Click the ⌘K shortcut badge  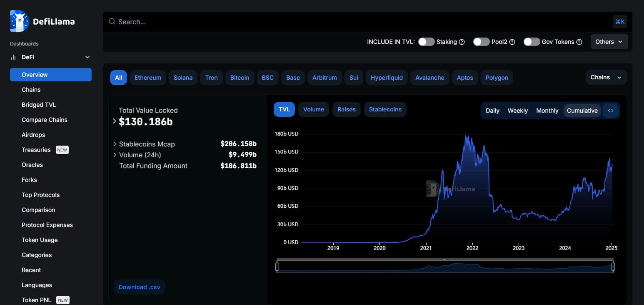click(620, 22)
